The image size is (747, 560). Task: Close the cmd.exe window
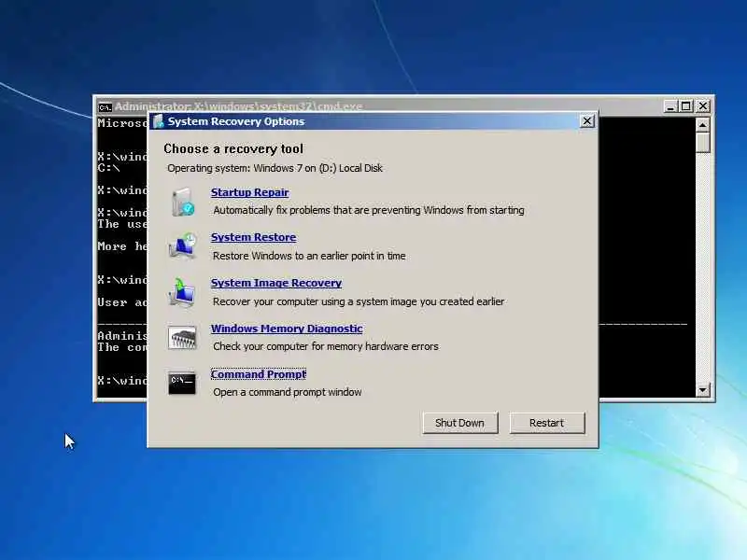coord(703,106)
